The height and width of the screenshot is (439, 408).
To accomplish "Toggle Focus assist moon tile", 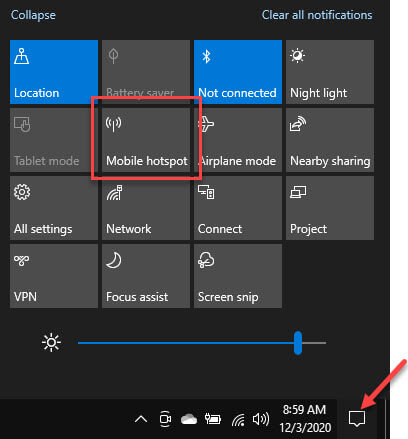I will (x=146, y=276).
